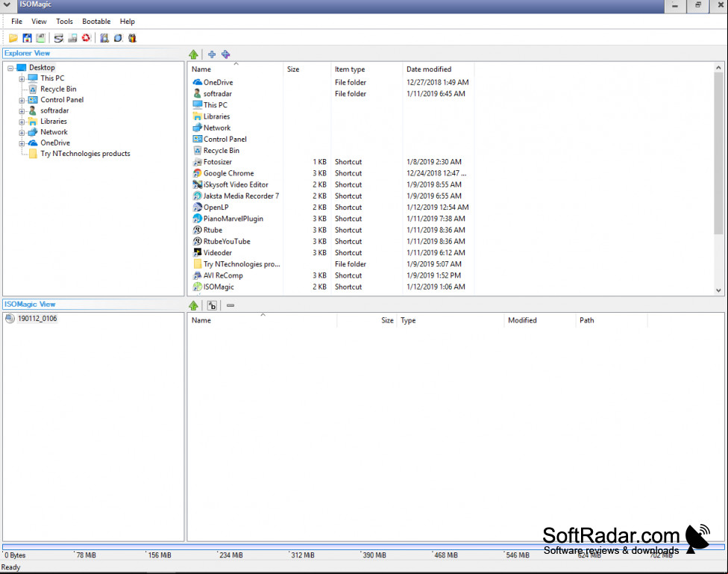Expand the Control Panel tree node

tap(22, 100)
